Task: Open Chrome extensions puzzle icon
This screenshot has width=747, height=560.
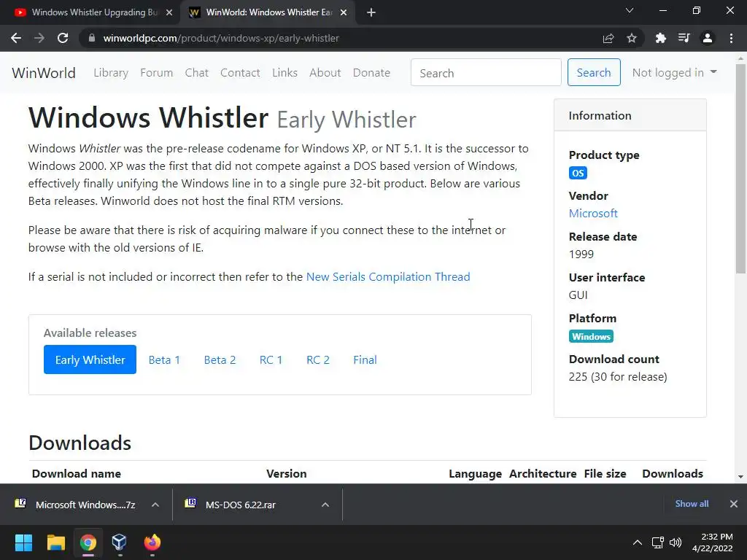Action: pos(660,38)
